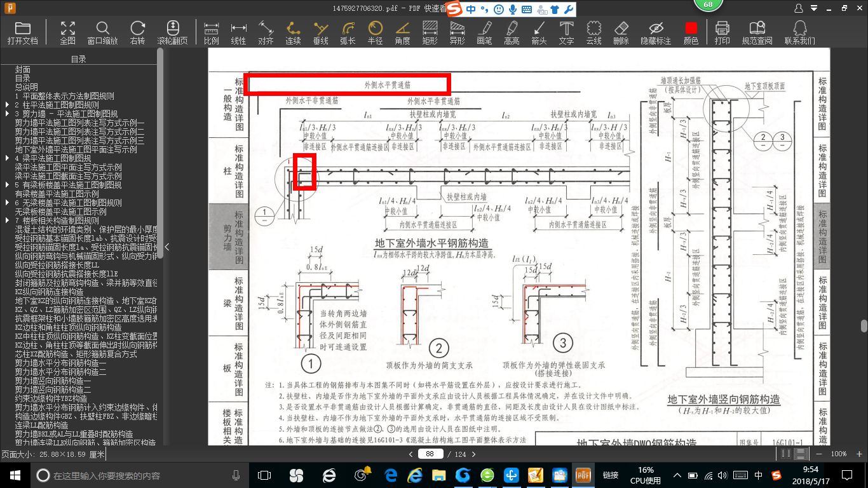Open a document with 打开文档
868x488 pixels.
point(23,32)
